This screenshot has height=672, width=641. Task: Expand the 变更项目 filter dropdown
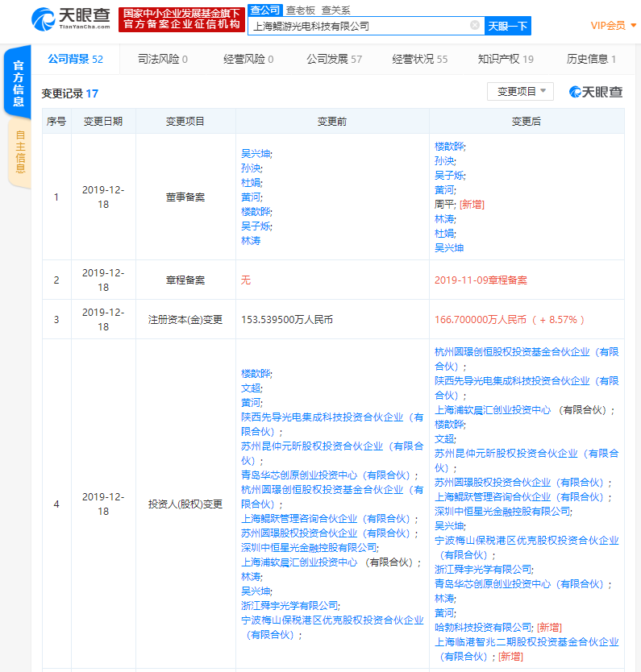[x=520, y=92]
